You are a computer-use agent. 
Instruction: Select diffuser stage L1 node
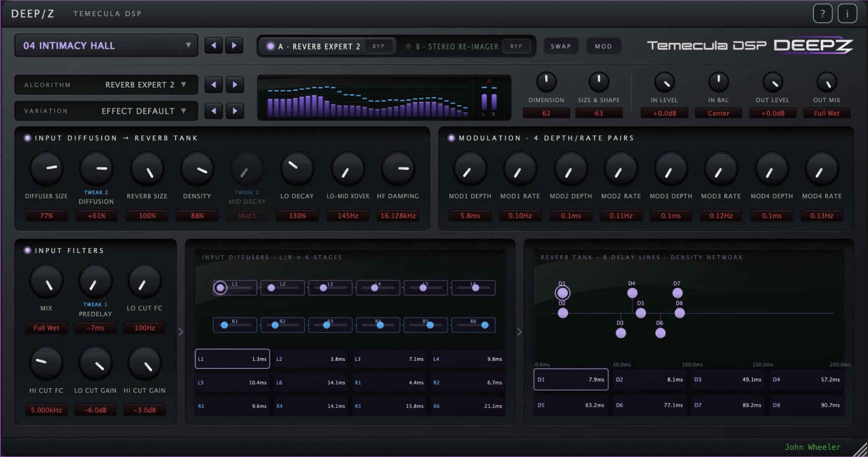[x=220, y=288]
